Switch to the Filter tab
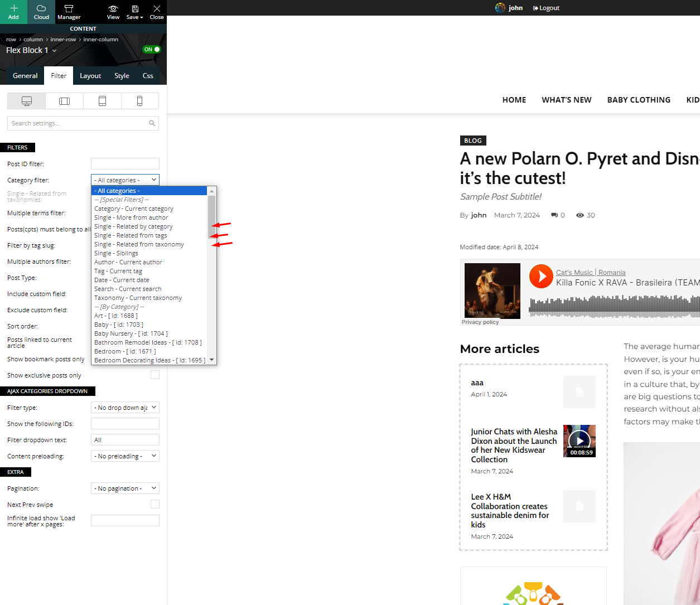This screenshot has width=700, height=605. coord(59,76)
